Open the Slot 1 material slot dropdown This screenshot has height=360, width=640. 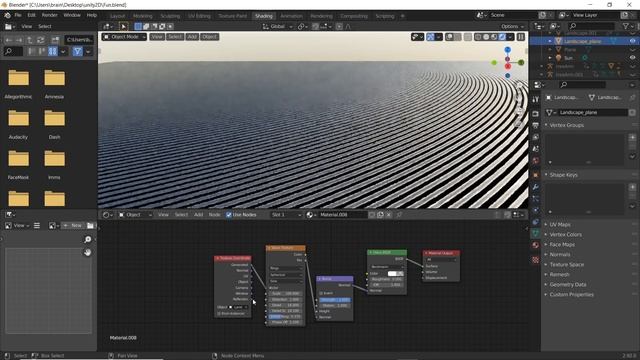tap(286, 215)
